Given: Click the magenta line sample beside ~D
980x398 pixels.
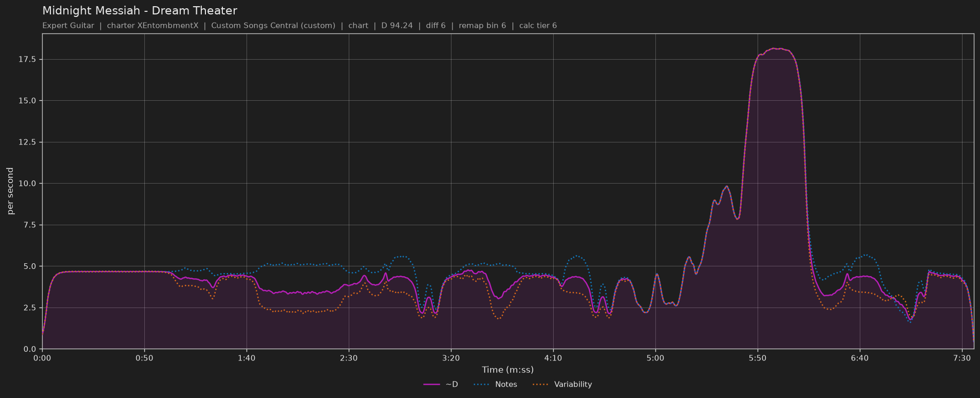Looking at the screenshot, I should coord(431,385).
